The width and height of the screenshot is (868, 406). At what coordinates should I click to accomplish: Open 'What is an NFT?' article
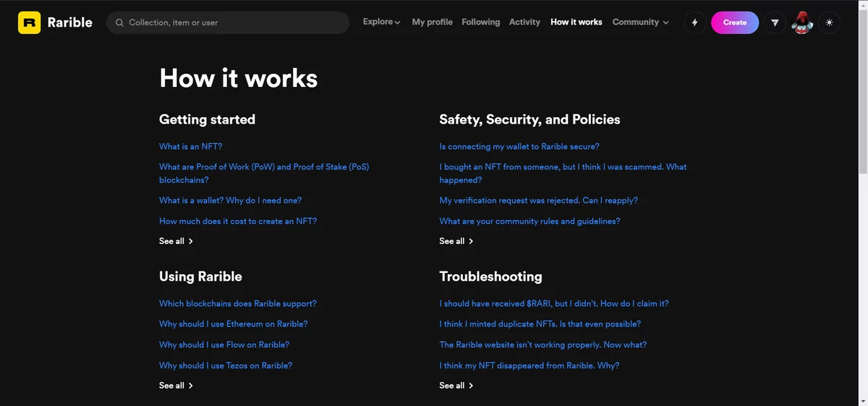tap(191, 146)
